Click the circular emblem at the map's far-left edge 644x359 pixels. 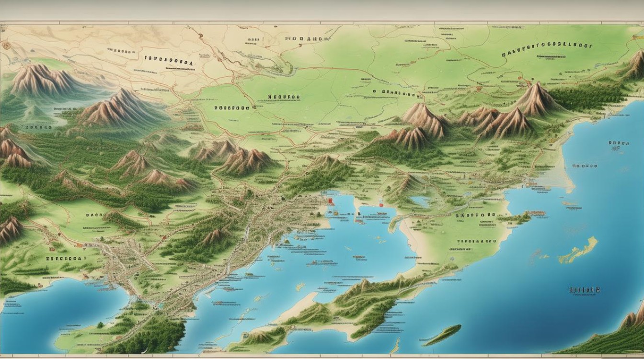6,46
